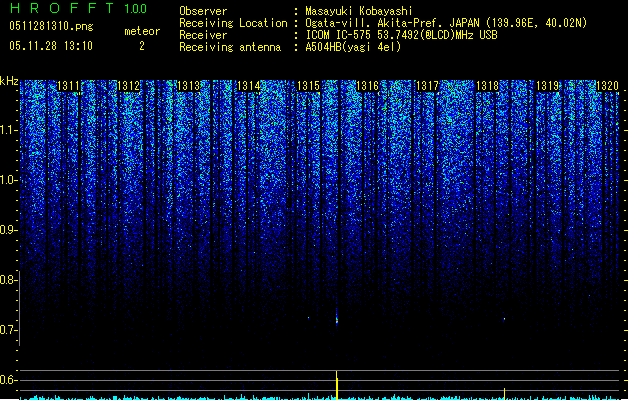
Task: Click the 1319 time marker
Action: 548,85
